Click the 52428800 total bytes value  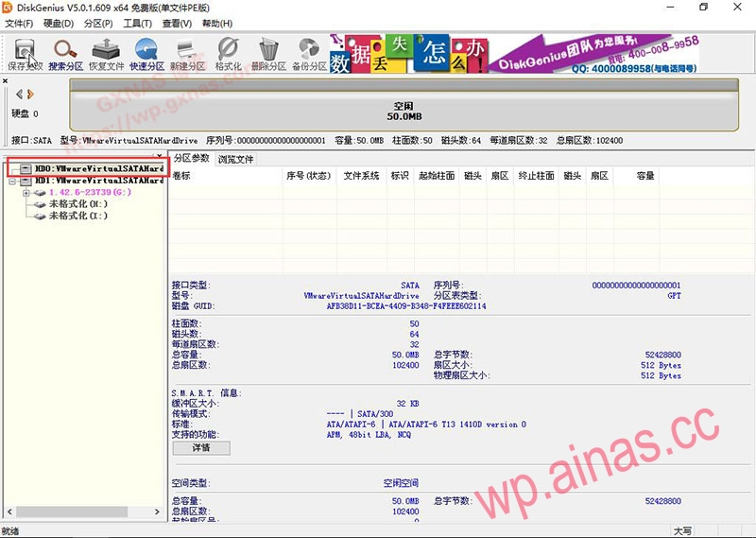[663, 355]
